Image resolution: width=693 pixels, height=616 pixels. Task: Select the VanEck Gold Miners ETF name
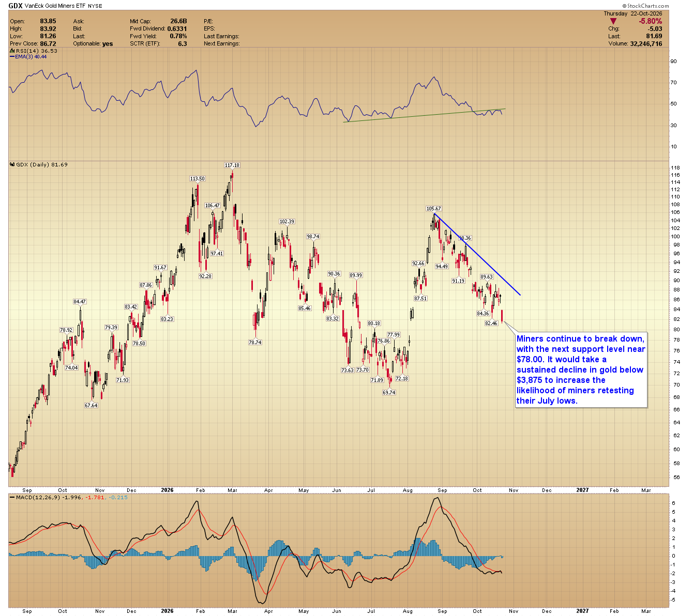pos(56,6)
